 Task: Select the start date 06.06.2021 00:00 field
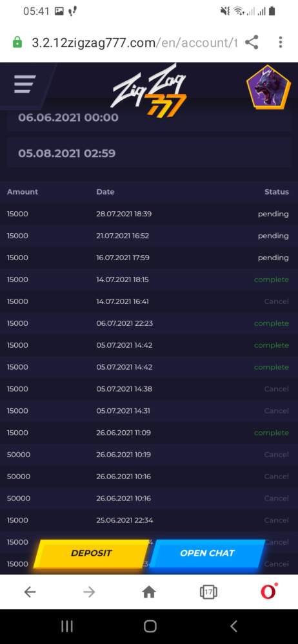[x=149, y=117]
